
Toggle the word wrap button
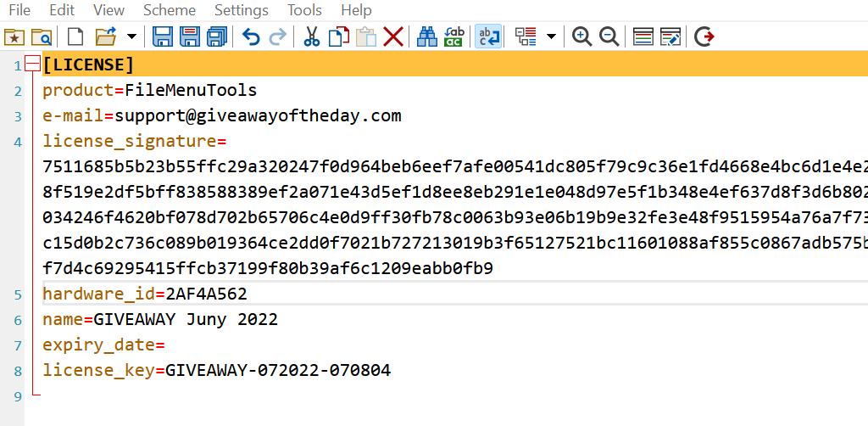pos(487,36)
